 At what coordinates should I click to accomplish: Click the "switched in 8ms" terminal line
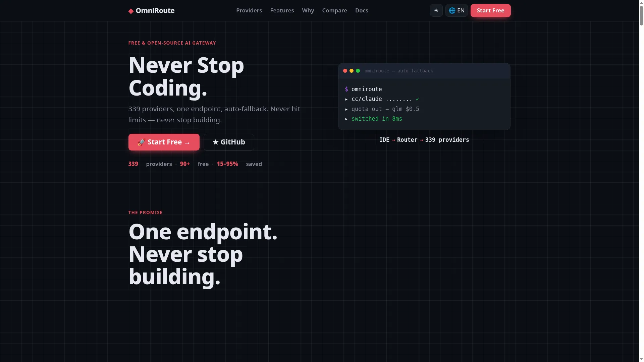pyautogui.click(x=373, y=119)
